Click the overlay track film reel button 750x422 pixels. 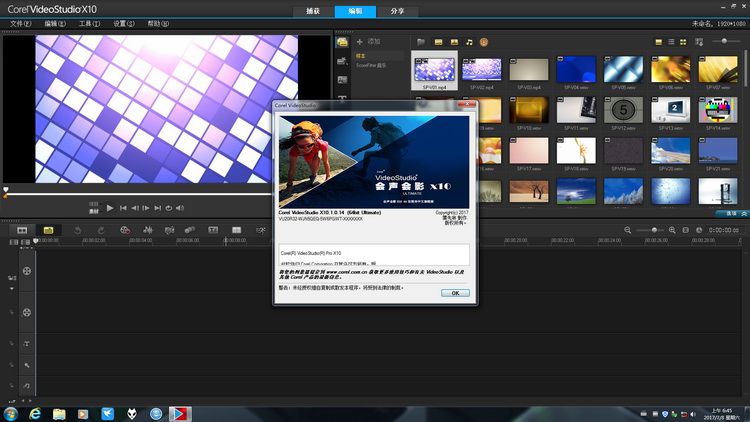[x=27, y=312]
